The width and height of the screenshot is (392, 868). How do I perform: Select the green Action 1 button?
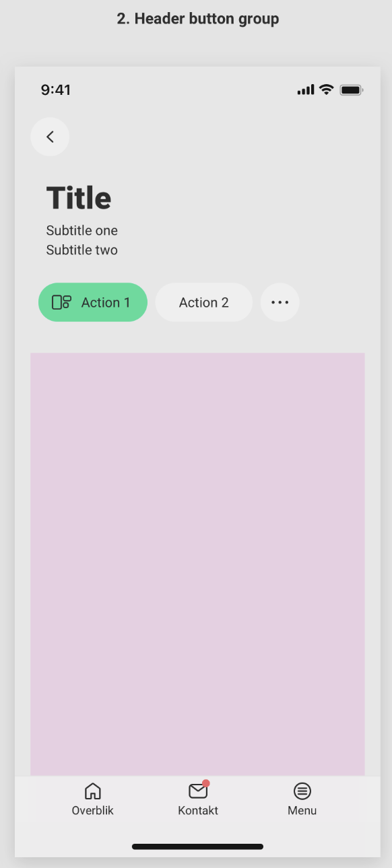click(x=93, y=302)
